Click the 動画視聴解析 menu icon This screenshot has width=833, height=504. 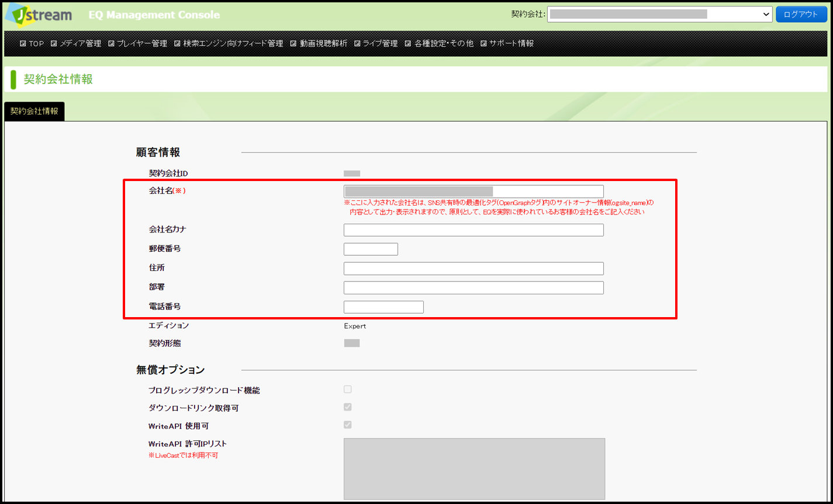(293, 44)
